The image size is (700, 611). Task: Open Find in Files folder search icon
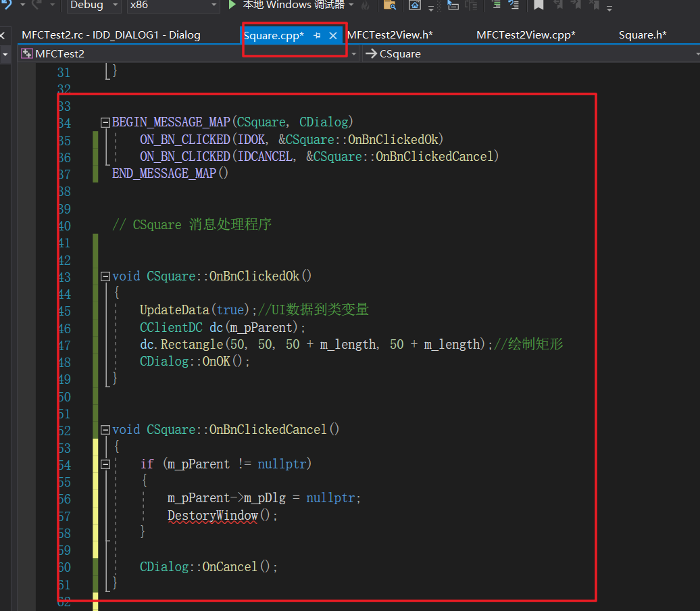click(390, 5)
